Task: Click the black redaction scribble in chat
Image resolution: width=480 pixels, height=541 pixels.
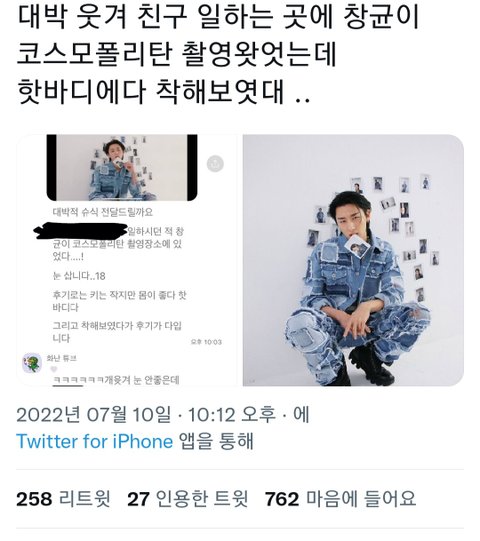Action: 81,231
